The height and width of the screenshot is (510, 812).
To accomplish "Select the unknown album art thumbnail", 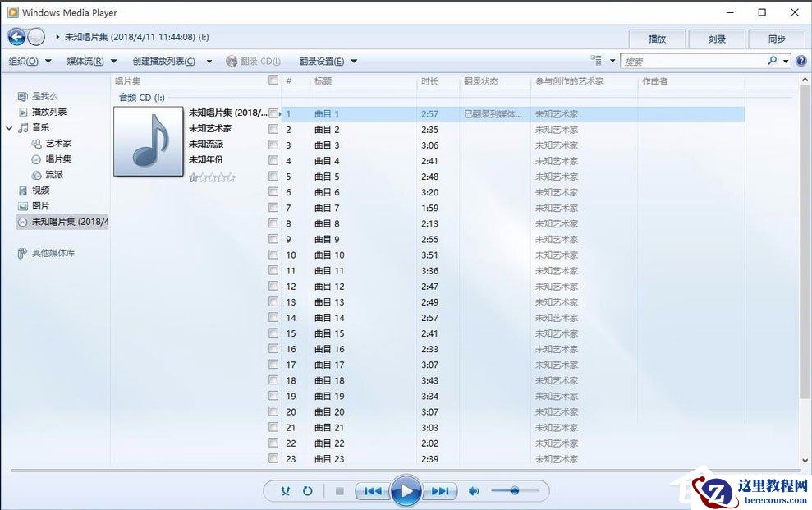I will tap(148, 141).
